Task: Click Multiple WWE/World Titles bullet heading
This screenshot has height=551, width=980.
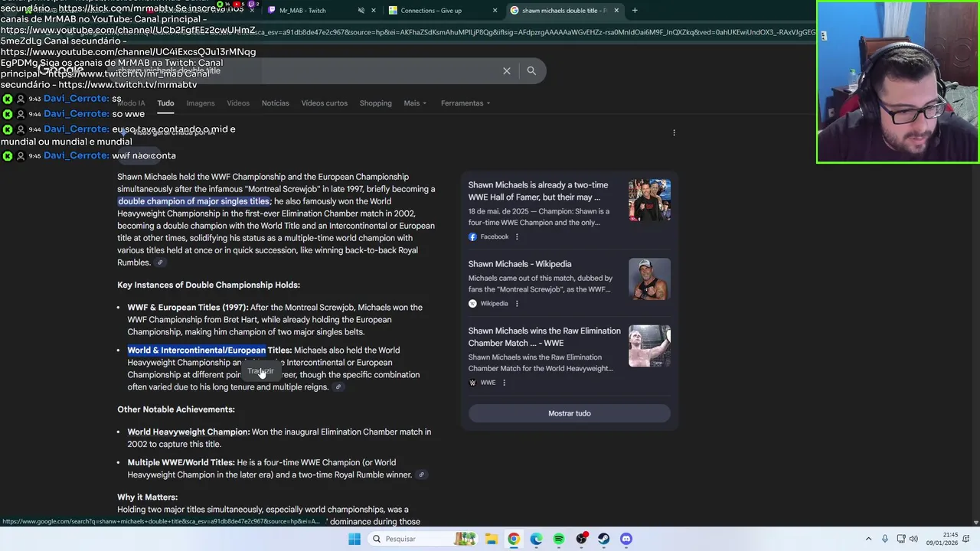Action: [181, 463]
